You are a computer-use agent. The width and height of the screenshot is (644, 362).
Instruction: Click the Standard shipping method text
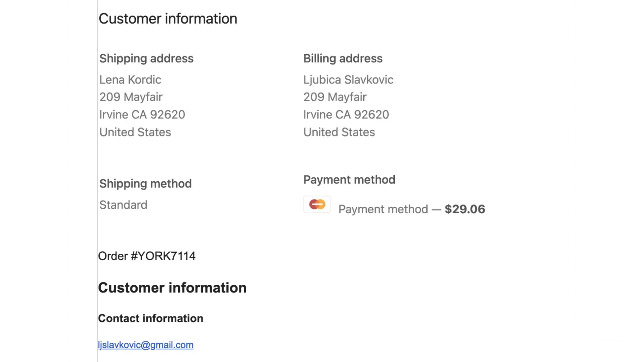click(x=123, y=205)
